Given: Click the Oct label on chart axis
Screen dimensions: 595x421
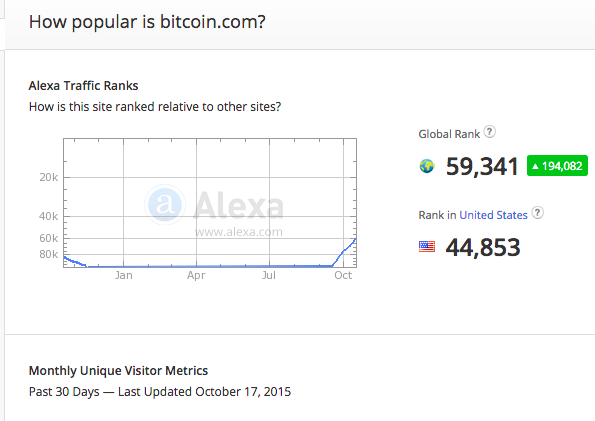Looking at the screenshot, I should click(x=343, y=275).
